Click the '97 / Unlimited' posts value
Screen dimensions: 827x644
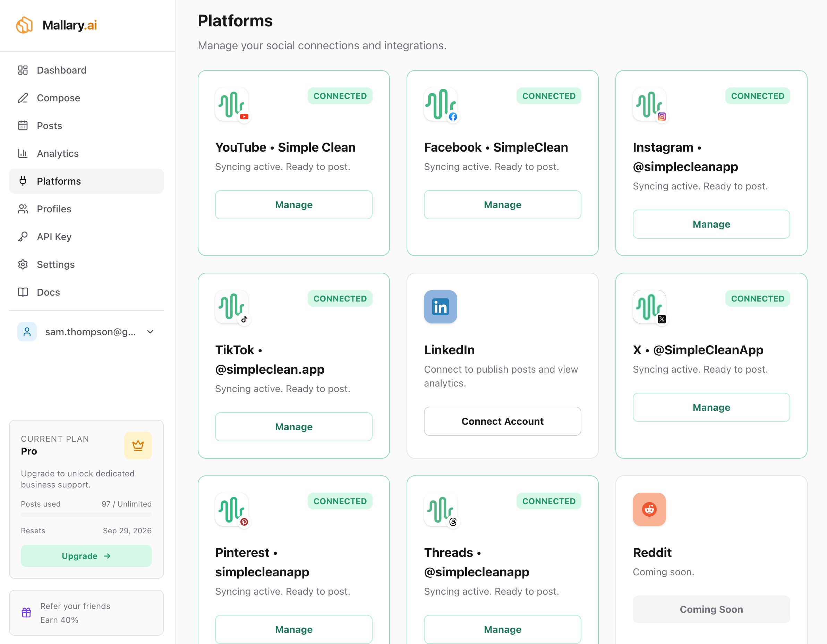(127, 504)
